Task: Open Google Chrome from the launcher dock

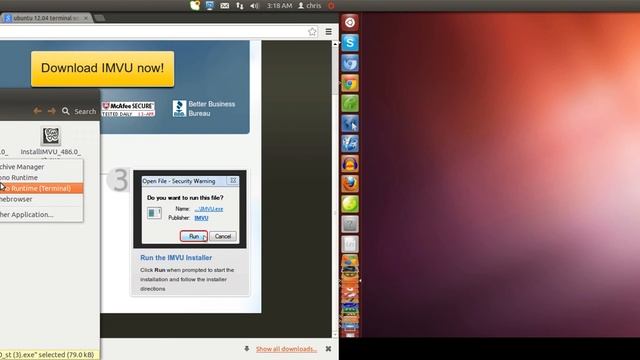Action: pos(350,83)
